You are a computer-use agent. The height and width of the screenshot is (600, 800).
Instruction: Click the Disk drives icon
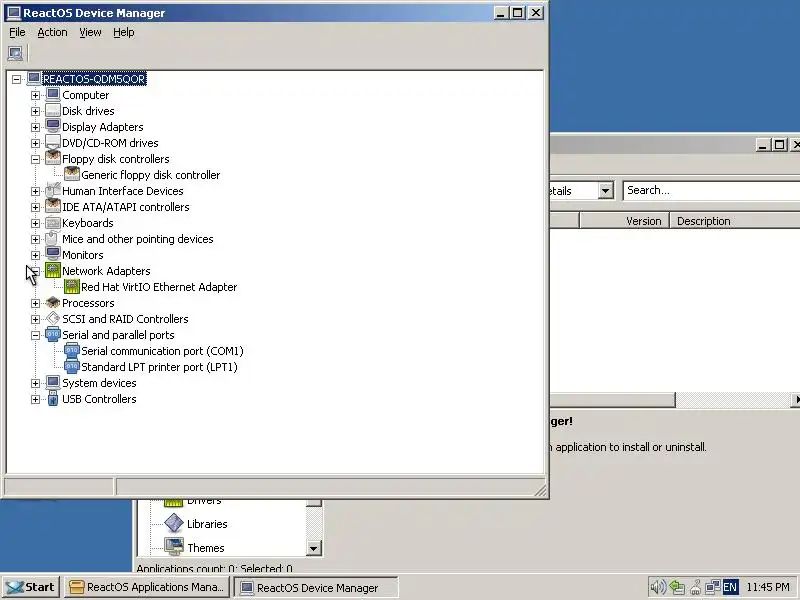pos(53,111)
